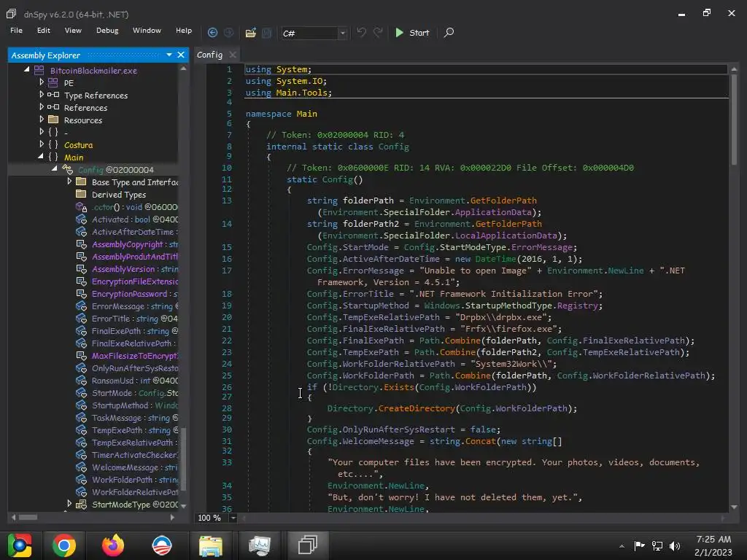Select the ActiveAfterDateTime field
The height and width of the screenshot is (560, 747).
tap(135, 231)
